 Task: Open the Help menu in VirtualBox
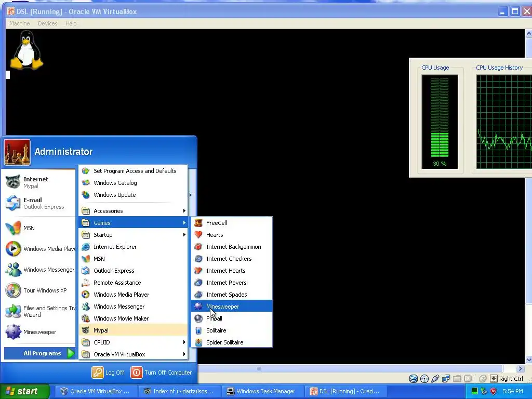[71, 23]
